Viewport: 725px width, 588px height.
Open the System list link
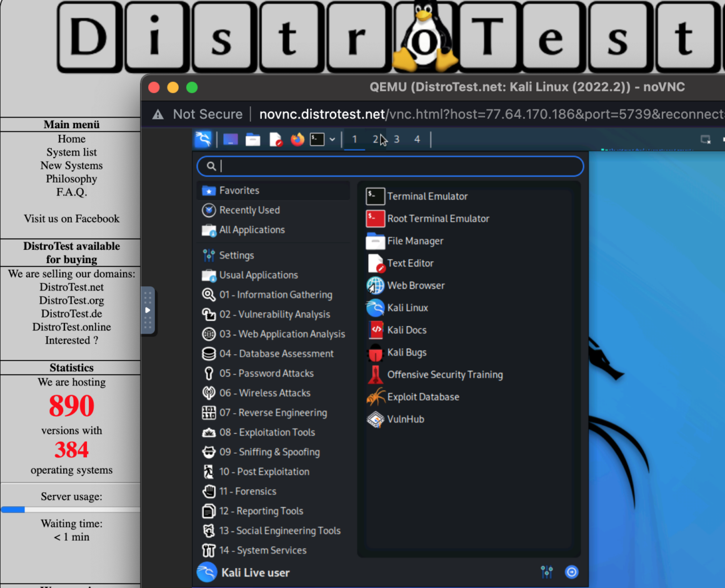tap(72, 152)
